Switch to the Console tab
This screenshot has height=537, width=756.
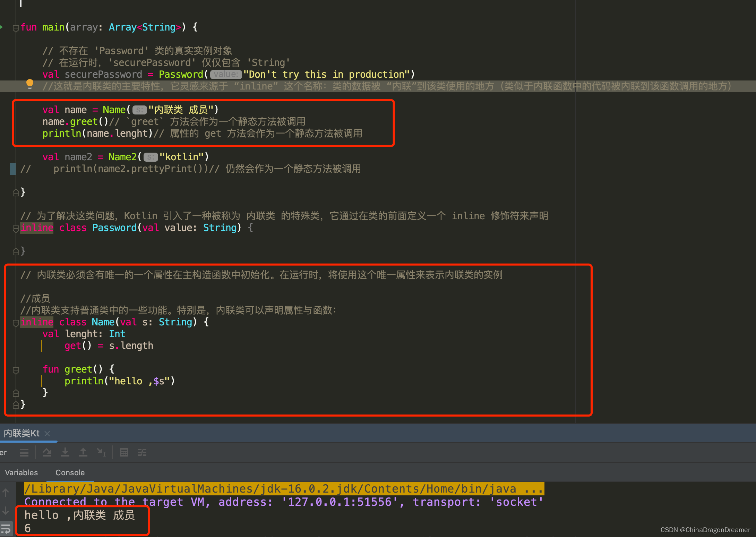(70, 472)
